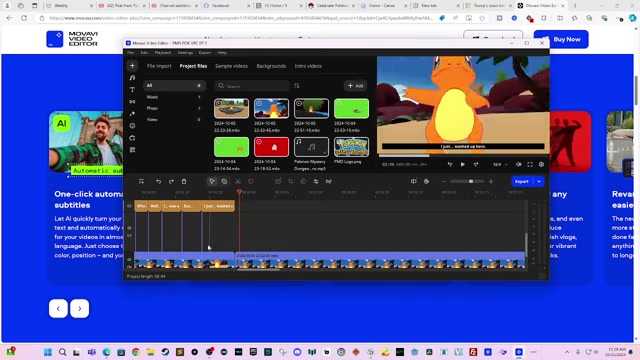Expand the Export options dropdown arrow
This screenshot has height=360, width=640.
tap(539, 182)
